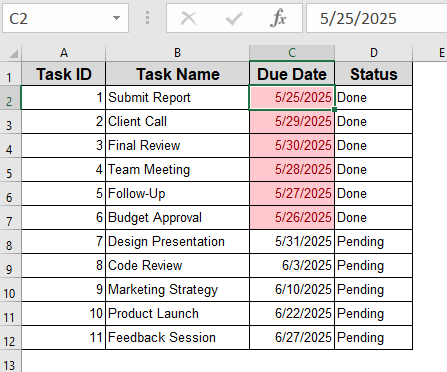Click the formula bar showing 5/25/2025

[x=377, y=18]
